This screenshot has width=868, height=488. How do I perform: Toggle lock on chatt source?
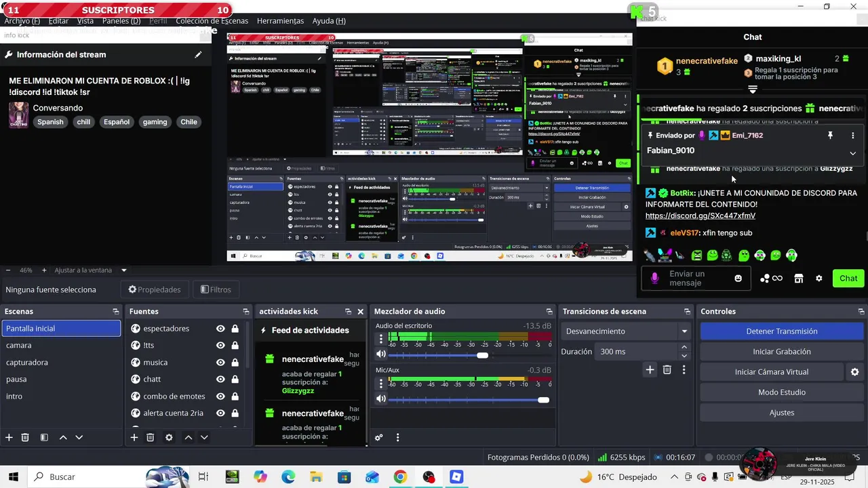tap(235, 380)
